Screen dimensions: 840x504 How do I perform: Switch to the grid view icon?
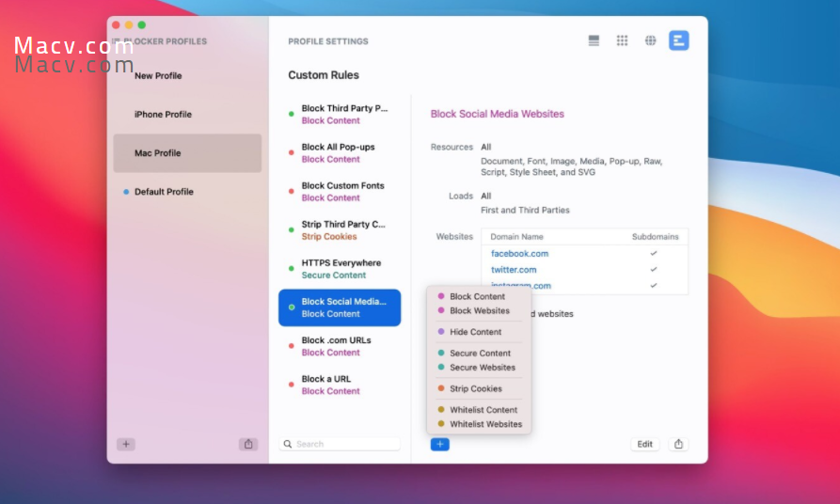pos(622,40)
